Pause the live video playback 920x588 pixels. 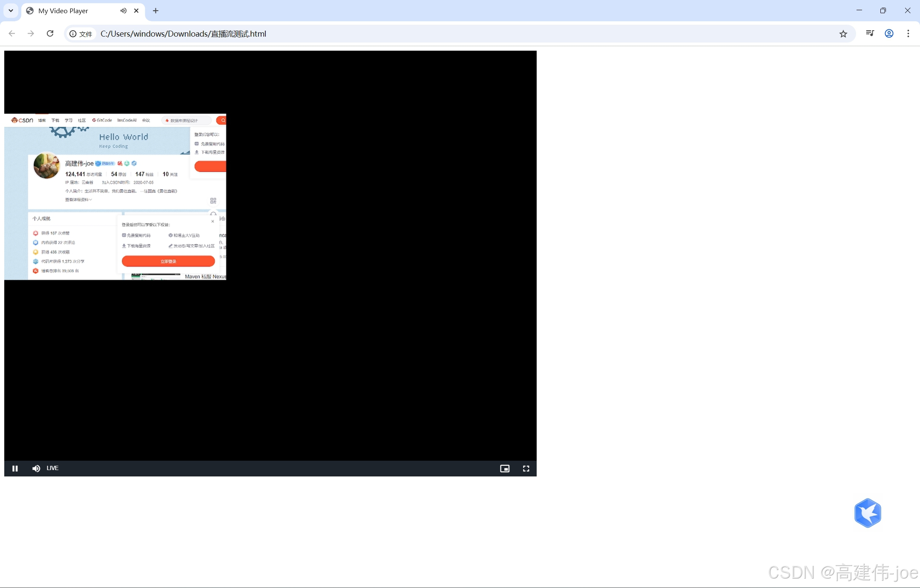click(x=15, y=468)
